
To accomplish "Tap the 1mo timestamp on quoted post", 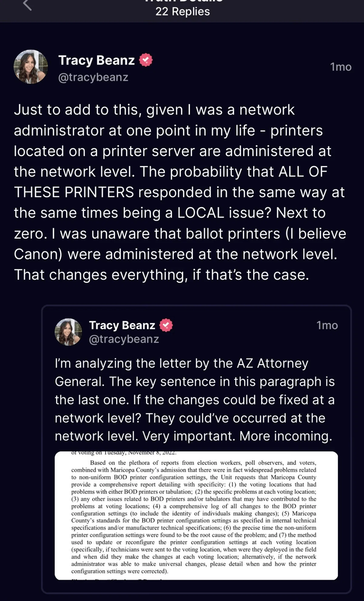I will pyautogui.click(x=327, y=326).
